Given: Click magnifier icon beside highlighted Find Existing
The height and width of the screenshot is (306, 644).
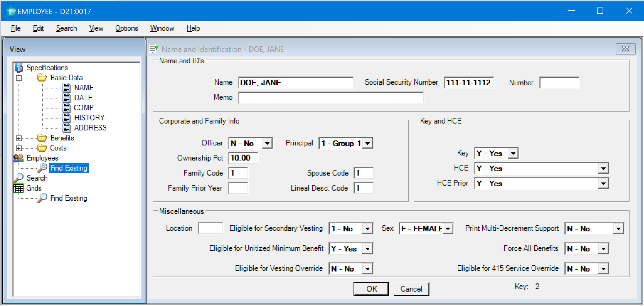Looking at the screenshot, I should [42, 168].
